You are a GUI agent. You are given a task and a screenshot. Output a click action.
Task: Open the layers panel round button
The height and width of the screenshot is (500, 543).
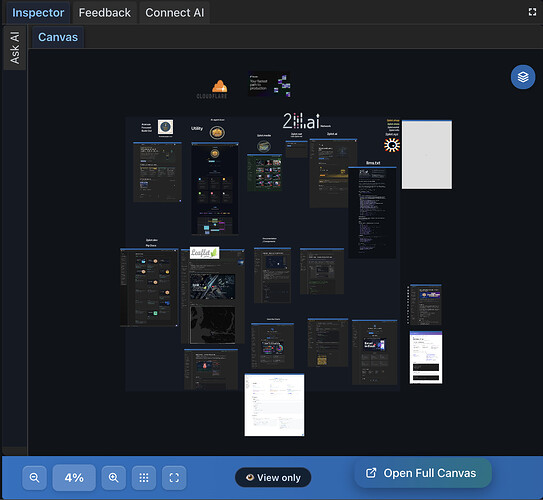(x=523, y=77)
